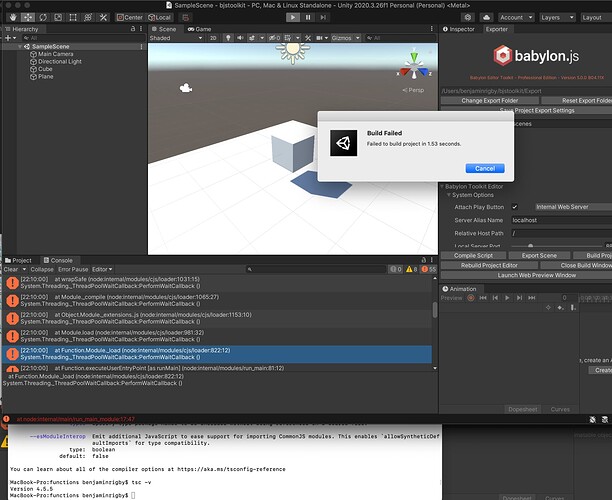The width and height of the screenshot is (612, 500).
Task: Click Launch Web Preview Window button
Action: pos(536,275)
